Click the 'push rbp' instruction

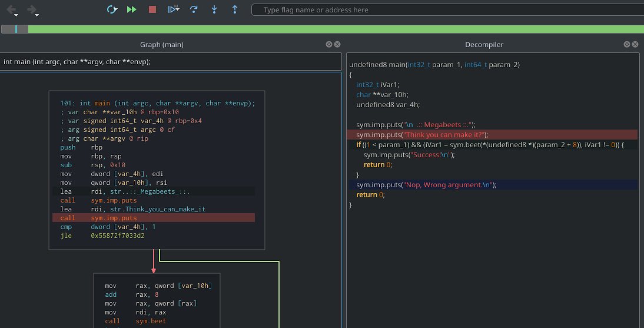pyautogui.click(x=81, y=147)
